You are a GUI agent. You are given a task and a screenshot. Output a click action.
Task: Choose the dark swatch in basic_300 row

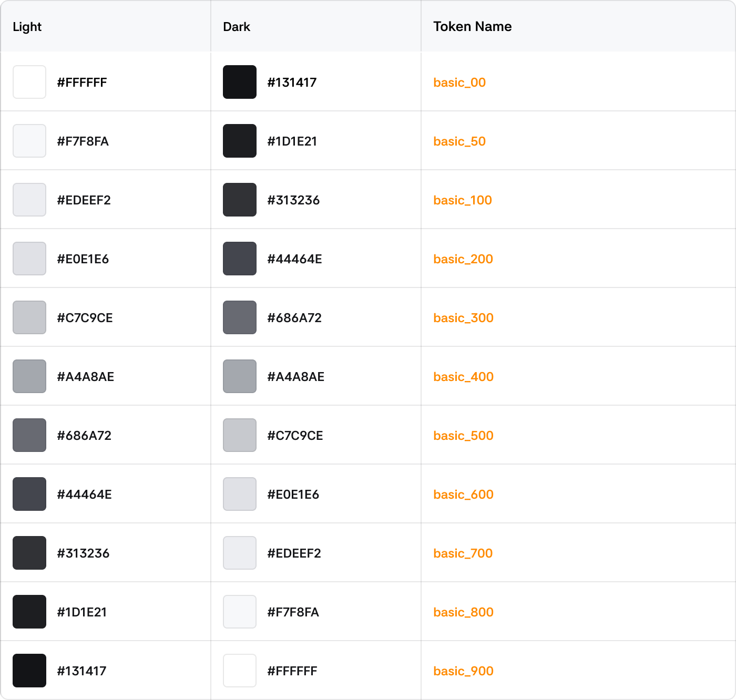coord(240,317)
